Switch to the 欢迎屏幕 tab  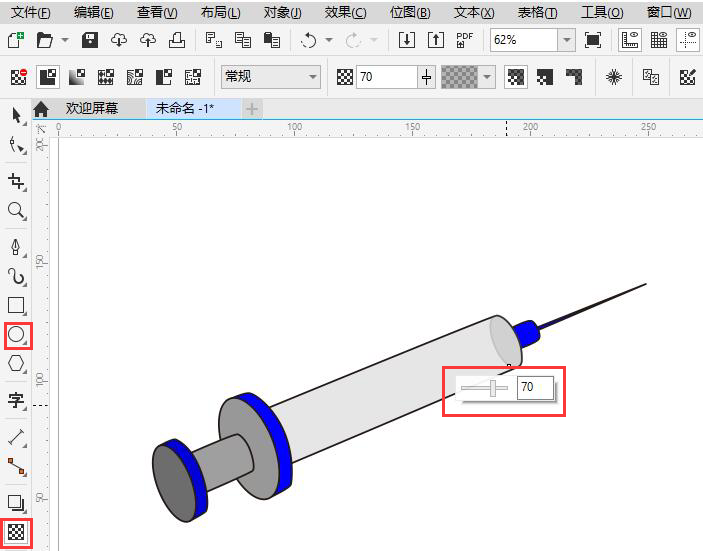coord(91,108)
